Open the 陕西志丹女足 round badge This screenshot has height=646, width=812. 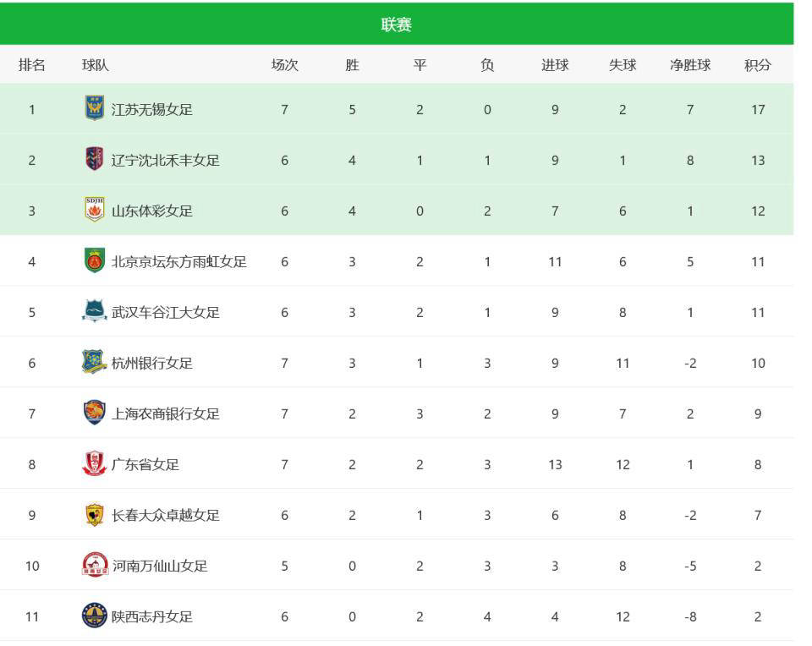click(95, 616)
